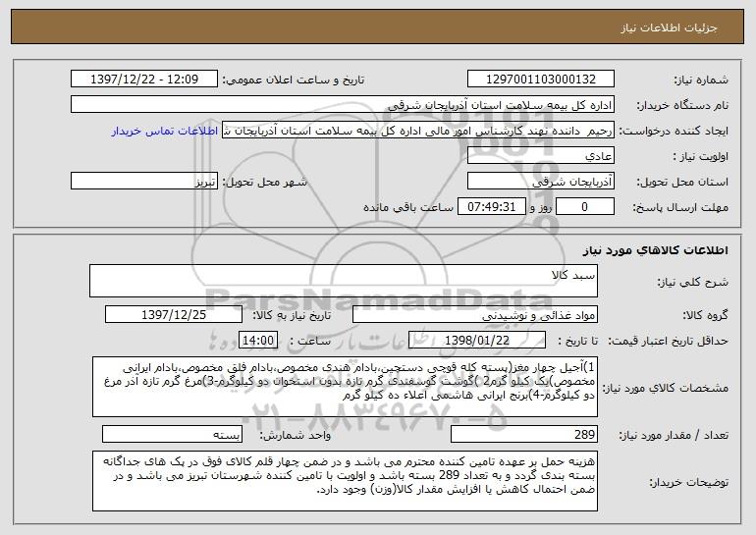This screenshot has height=535, width=756.
Task: Click the unit of measure field بسته
Action: 172,434
